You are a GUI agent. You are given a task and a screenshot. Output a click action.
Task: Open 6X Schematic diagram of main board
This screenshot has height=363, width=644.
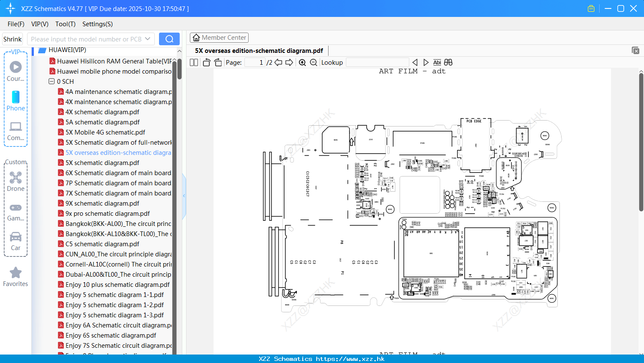(118, 173)
